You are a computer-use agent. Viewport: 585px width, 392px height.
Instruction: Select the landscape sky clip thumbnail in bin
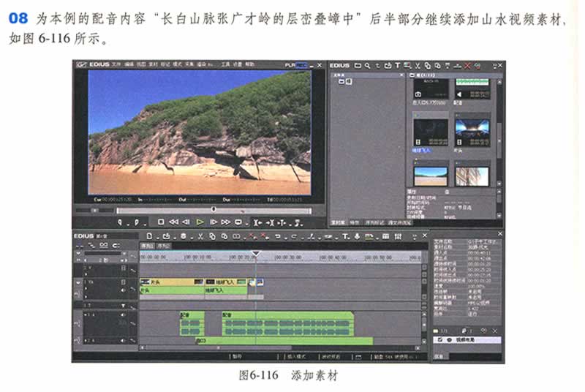[x=431, y=176]
